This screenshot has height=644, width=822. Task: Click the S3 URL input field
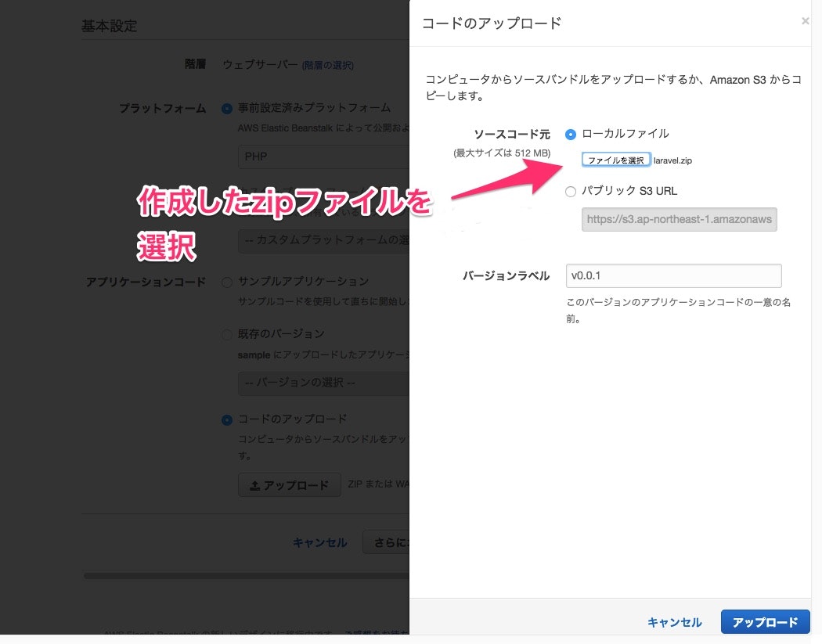(679, 220)
